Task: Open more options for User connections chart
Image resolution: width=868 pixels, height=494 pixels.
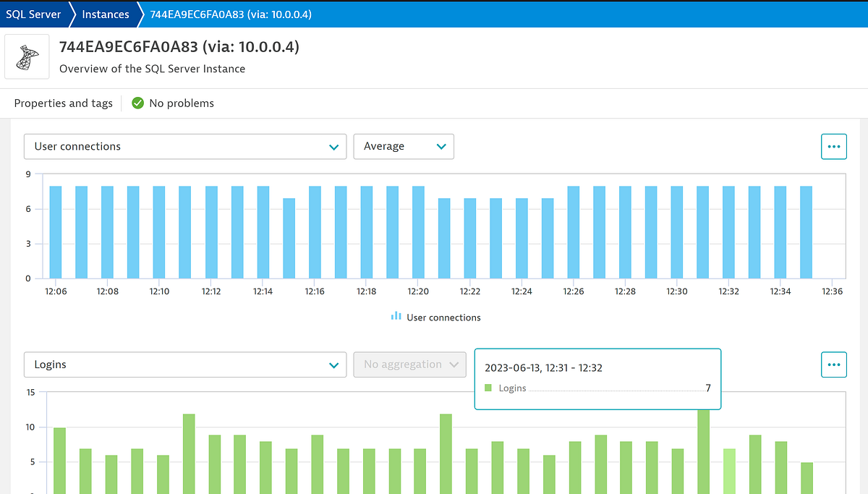Action: coord(833,146)
